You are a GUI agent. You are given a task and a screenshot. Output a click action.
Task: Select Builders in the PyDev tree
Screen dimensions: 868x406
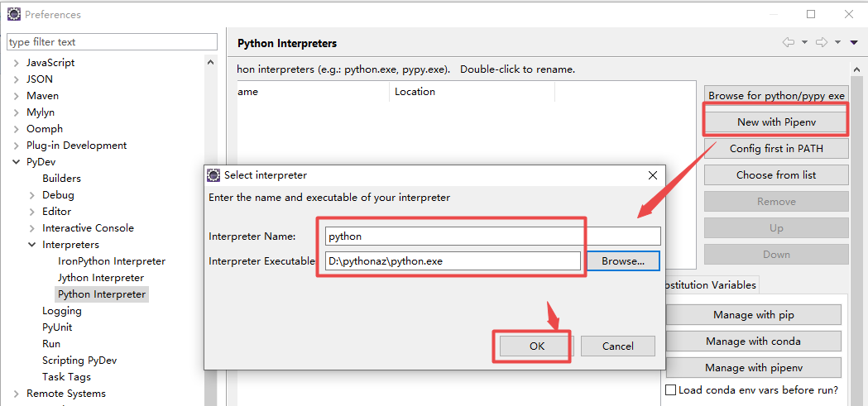click(x=61, y=179)
